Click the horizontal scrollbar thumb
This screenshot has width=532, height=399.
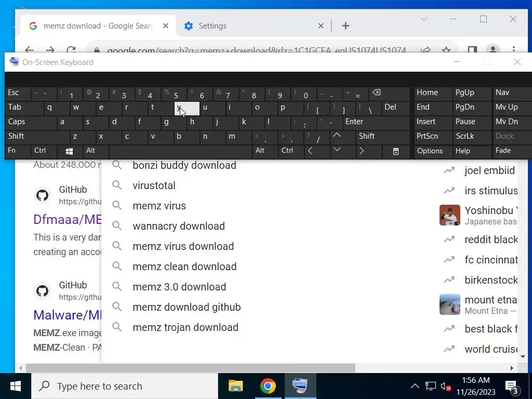coord(191,368)
